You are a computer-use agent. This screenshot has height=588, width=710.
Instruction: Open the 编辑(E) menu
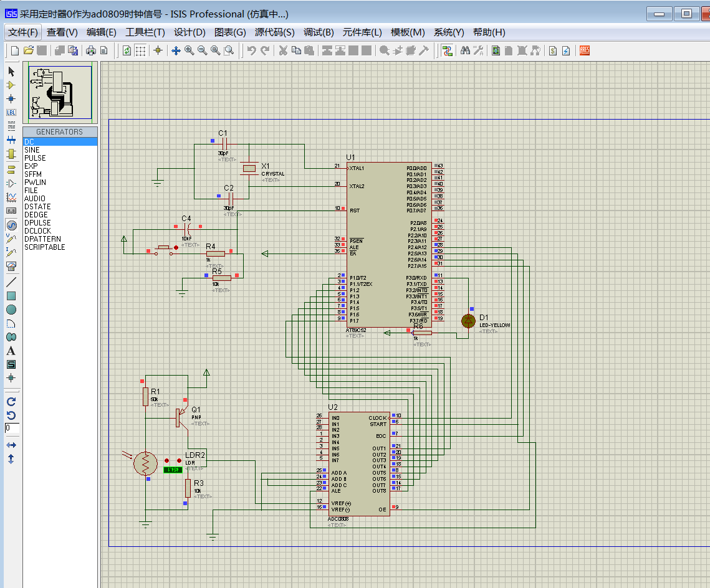(x=102, y=32)
